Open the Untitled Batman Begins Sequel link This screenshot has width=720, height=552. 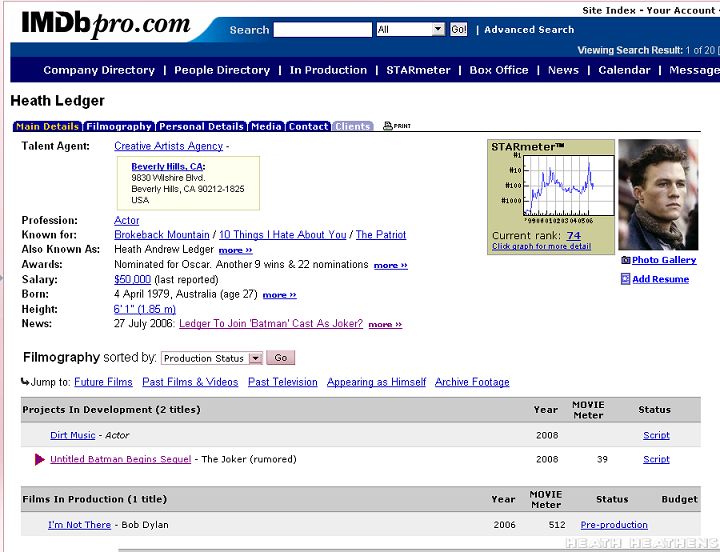120,459
